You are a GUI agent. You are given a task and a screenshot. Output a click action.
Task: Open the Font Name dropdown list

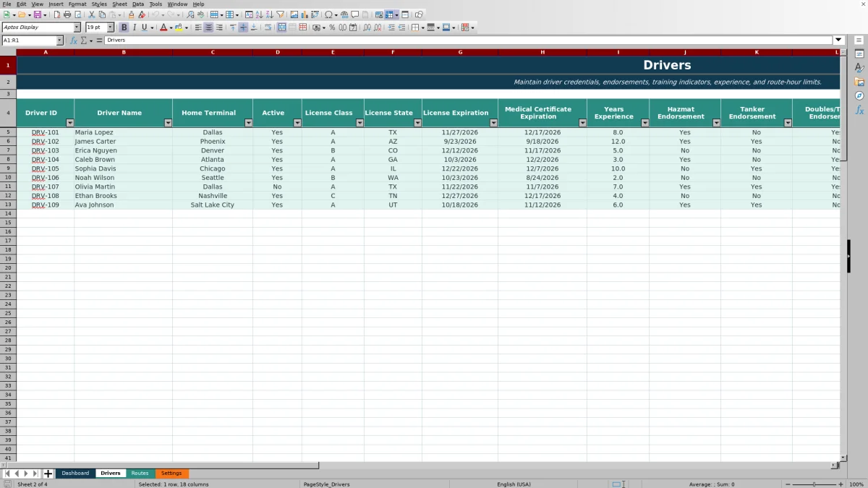coord(77,27)
